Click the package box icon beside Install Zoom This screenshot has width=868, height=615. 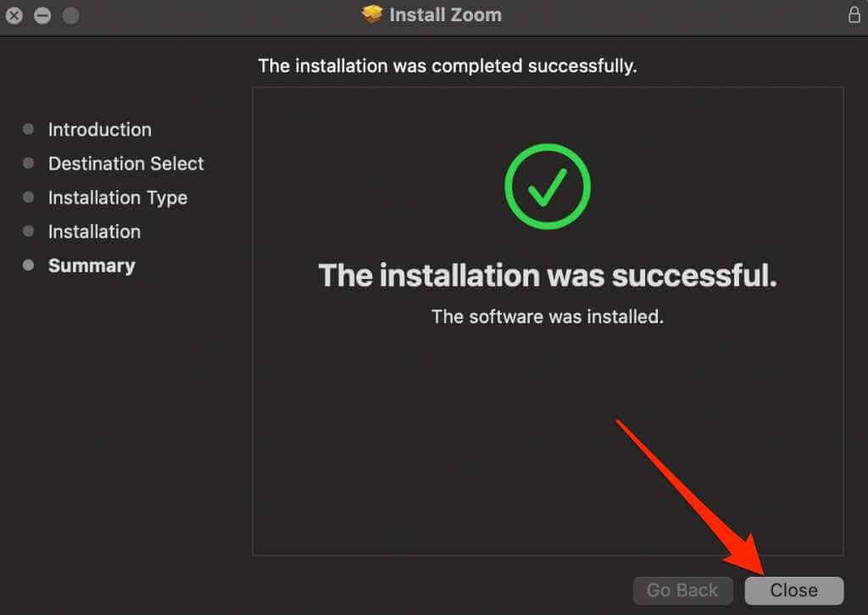pyautogui.click(x=371, y=14)
